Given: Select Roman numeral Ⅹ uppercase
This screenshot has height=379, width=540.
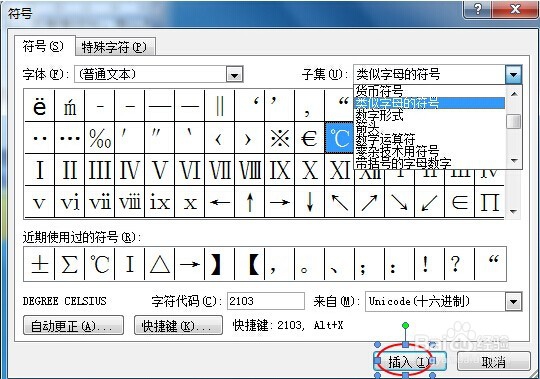Looking at the screenshot, I should [310, 170].
